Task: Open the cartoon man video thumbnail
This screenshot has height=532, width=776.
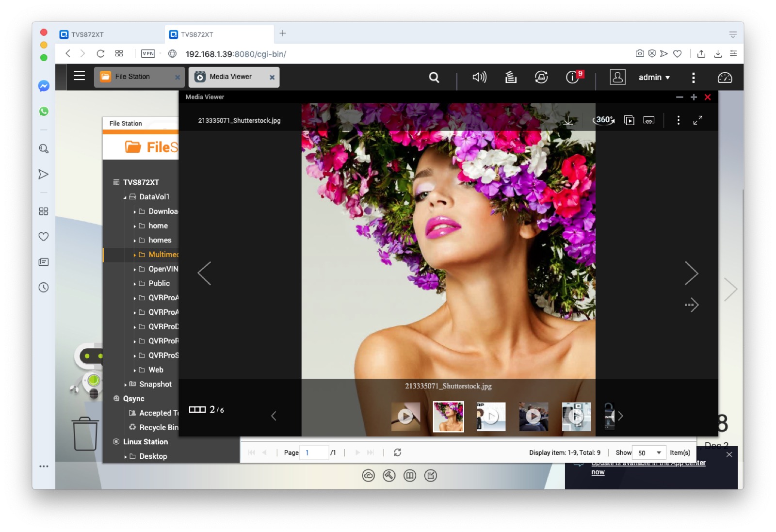Action: 491,416
